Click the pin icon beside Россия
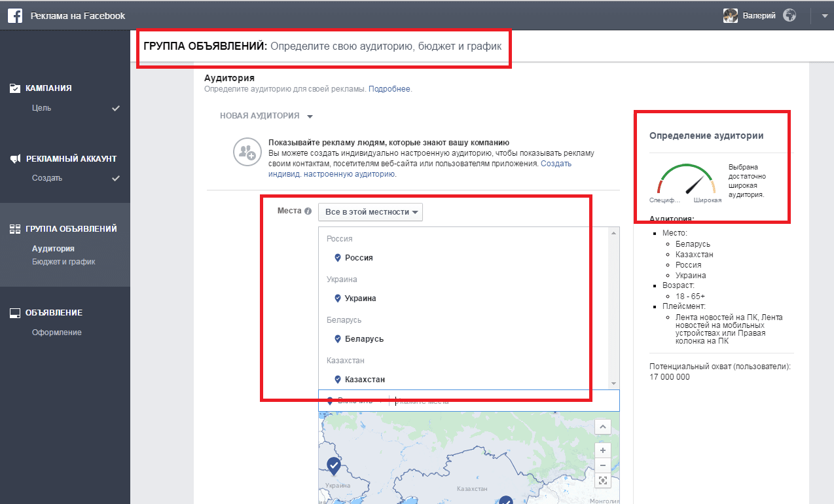Viewport: 834px width, 504px height. (338, 257)
